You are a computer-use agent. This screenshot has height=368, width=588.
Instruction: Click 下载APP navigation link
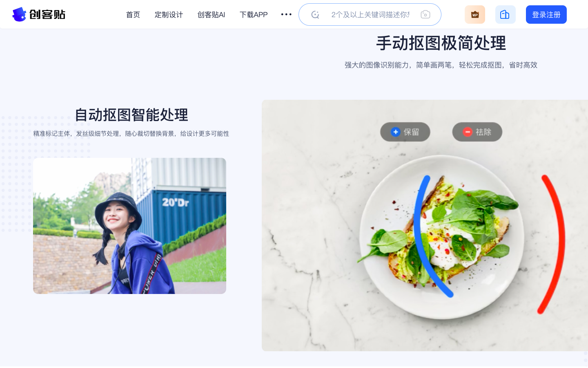254,15
